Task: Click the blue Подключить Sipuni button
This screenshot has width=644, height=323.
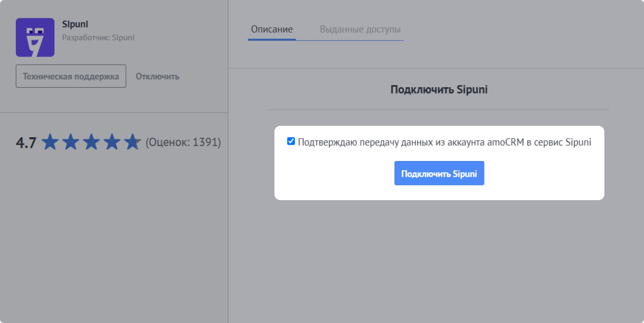Action: 439,173
